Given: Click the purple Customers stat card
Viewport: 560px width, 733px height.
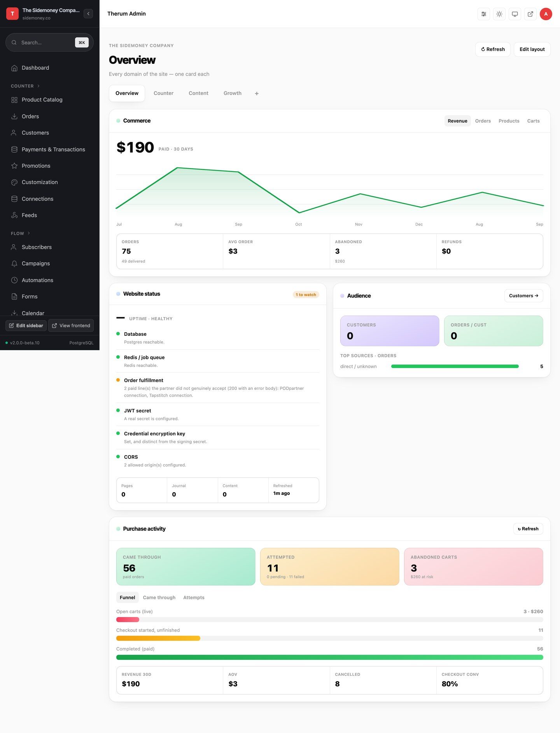Looking at the screenshot, I should (390, 331).
